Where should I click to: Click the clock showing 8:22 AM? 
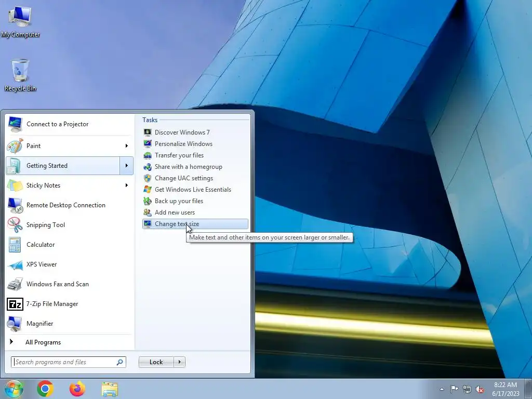pyautogui.click(x=506, y=385)
